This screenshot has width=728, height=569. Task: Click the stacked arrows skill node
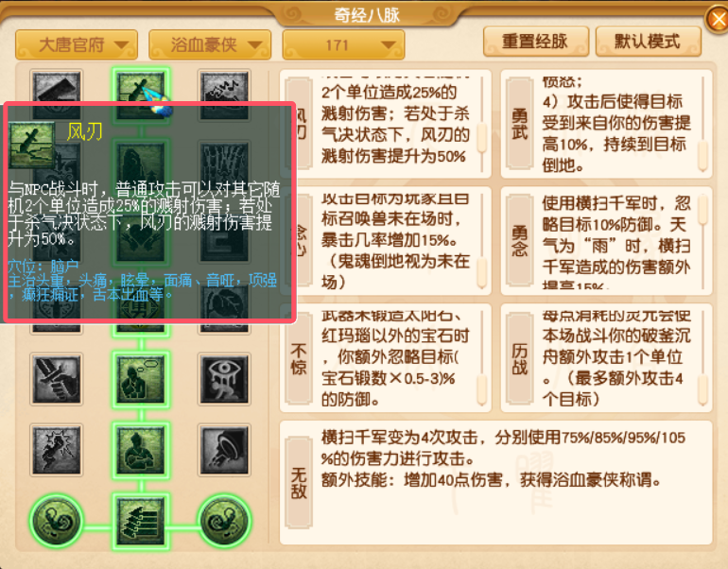point(140,521)
